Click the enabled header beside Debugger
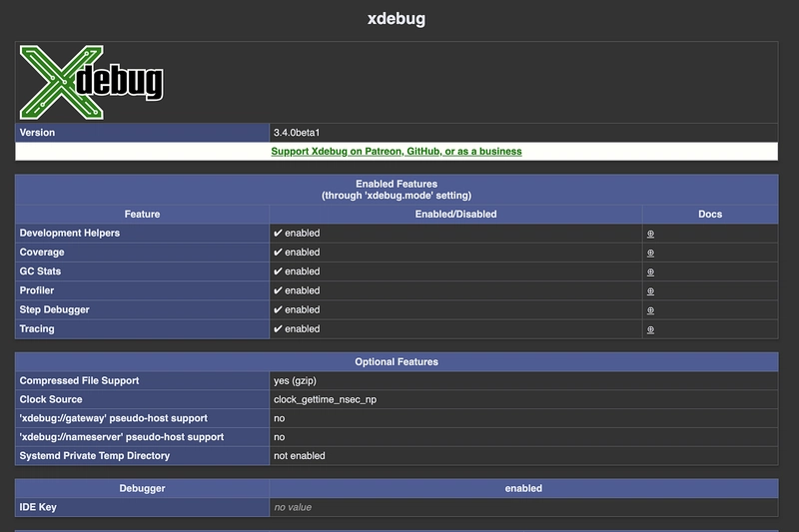Image resolution: width=799 pixels, height=532 pixels. (523, 489)
